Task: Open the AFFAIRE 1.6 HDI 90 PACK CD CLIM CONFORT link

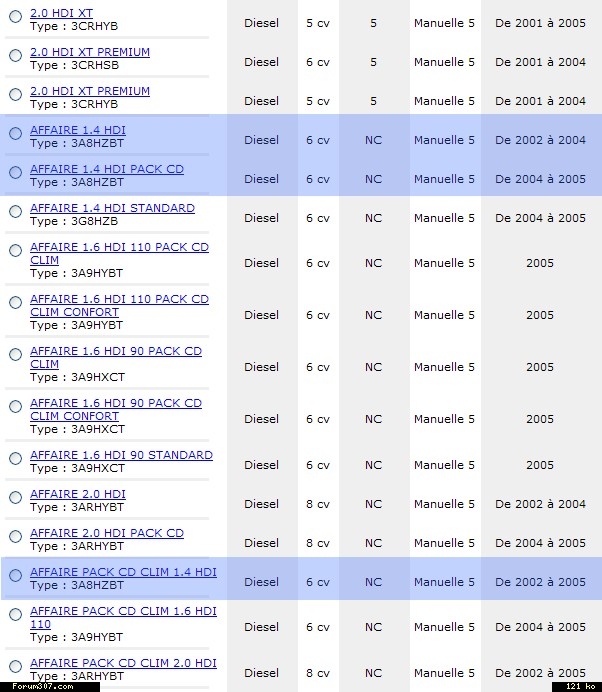Action: coord(116,410)
